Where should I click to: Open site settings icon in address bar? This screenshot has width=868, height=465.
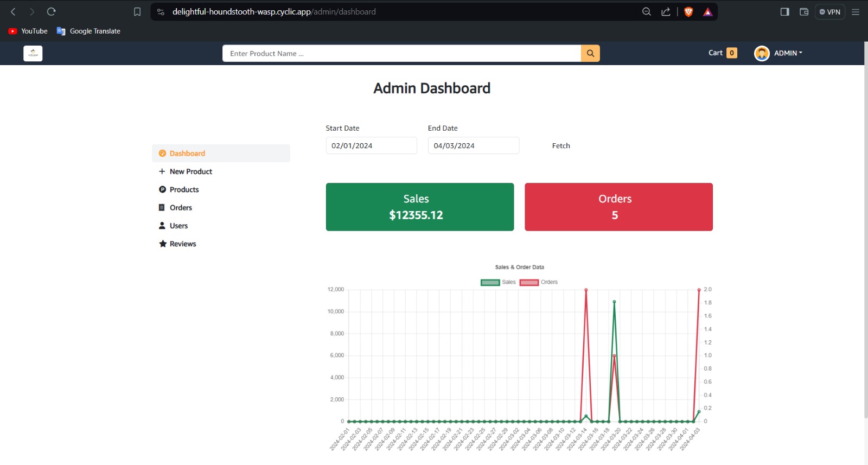tap(161, 11)
